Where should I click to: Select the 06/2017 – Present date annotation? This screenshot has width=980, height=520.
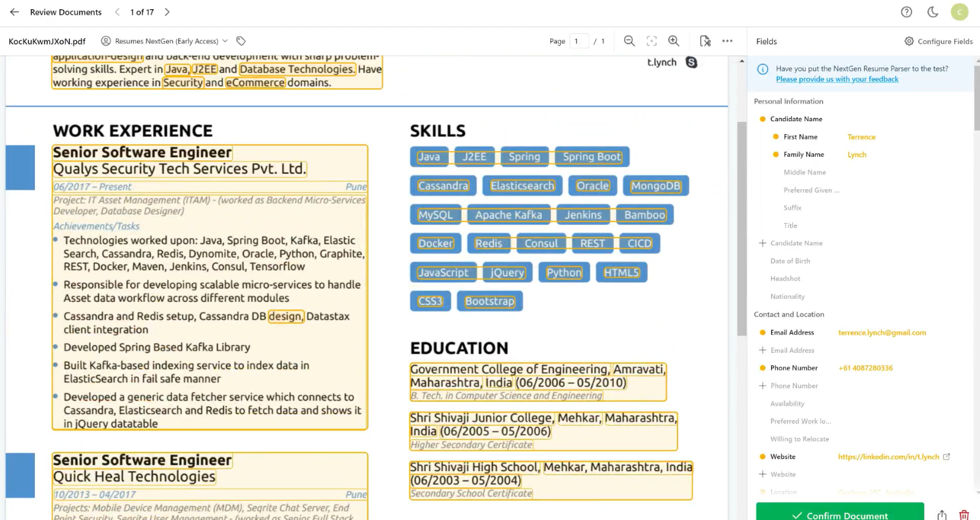click(92, 187)
